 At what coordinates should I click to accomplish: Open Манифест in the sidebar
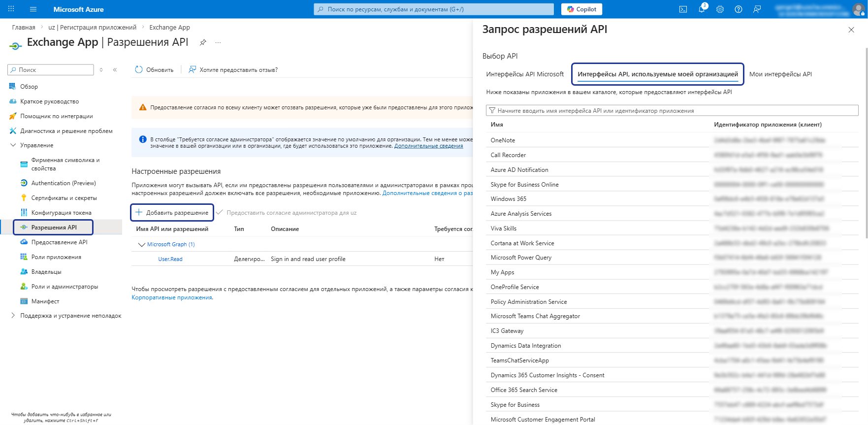(45, 301)
